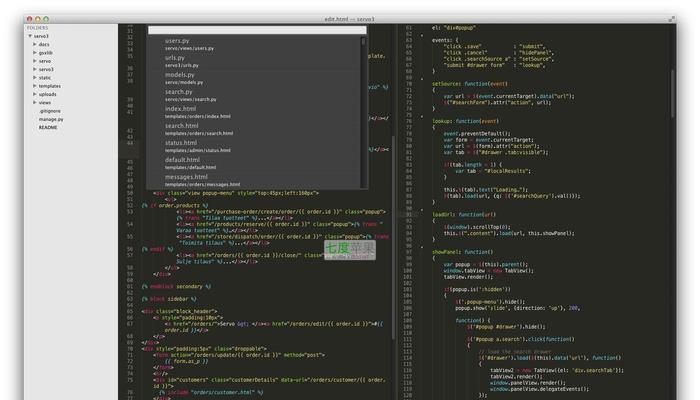This screenshot has height=400, width=700.
Task: Click the setSource: function(event) line
Action: (x=470, y=83)
